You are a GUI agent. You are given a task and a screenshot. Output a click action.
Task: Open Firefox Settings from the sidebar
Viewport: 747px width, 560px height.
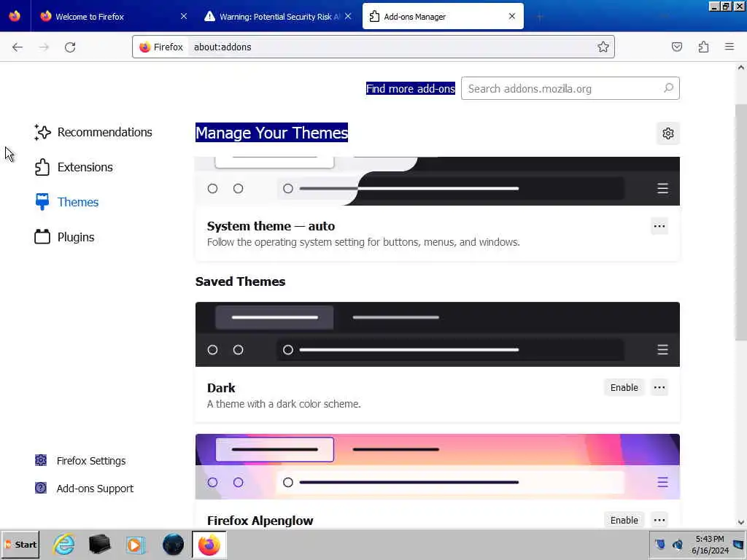point(81,461)
